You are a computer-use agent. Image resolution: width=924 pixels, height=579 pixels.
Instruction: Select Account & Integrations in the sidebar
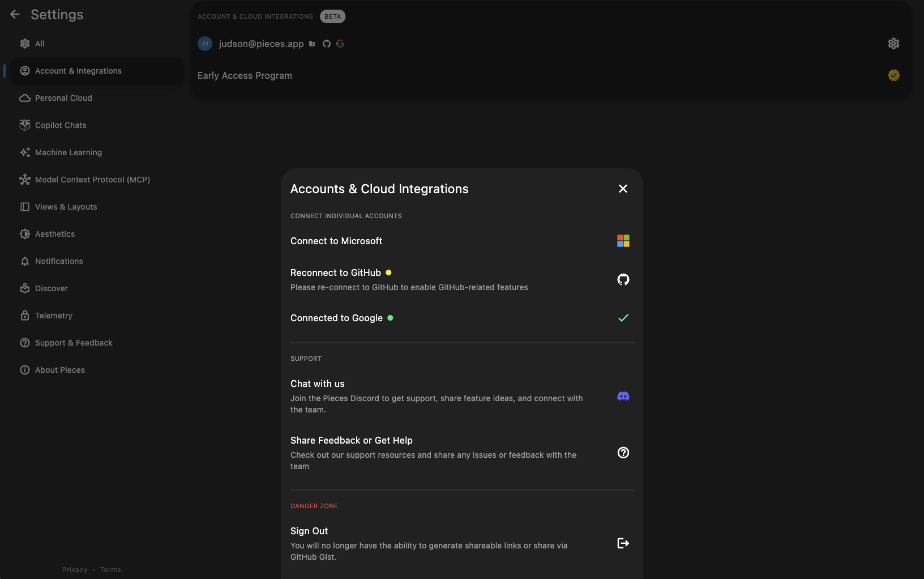97,71
